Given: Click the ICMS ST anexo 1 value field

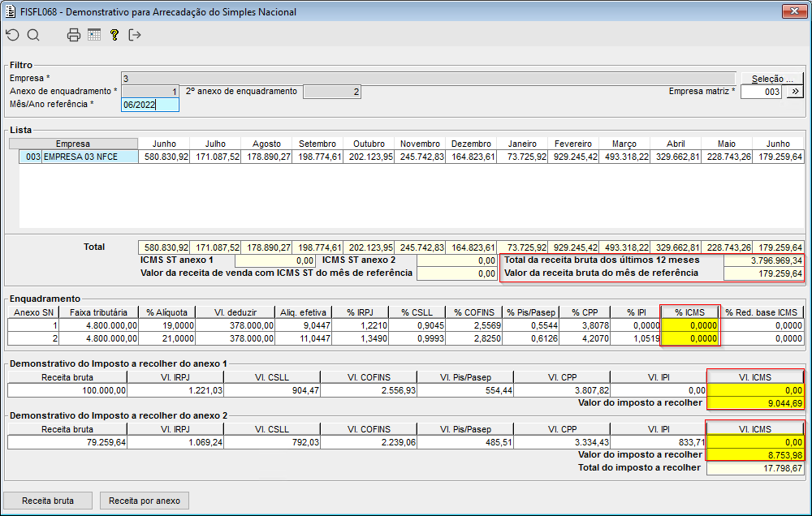Looking at the screenshot, I should click(x=275, y=260).
